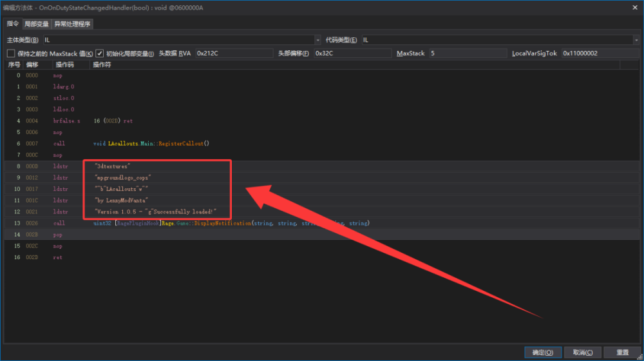
Task: Select the "by LennyModVanta" operand
Action: [x=121, y=200]
